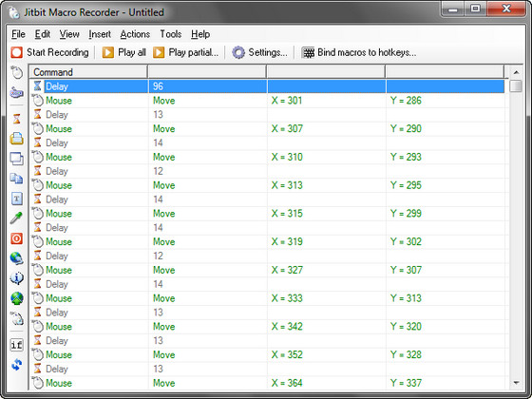This screenshot has width=532, height=399.
Task: Select the Mouse row with X = 327
Action: click(267, 270)
